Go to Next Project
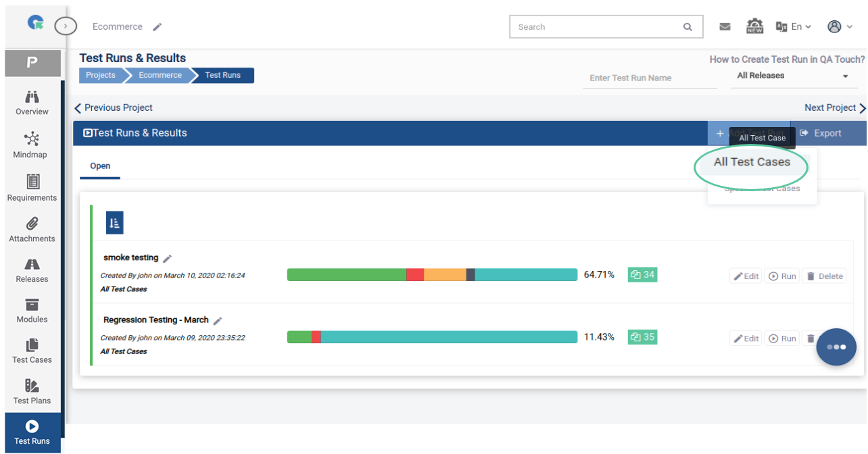 835,107
